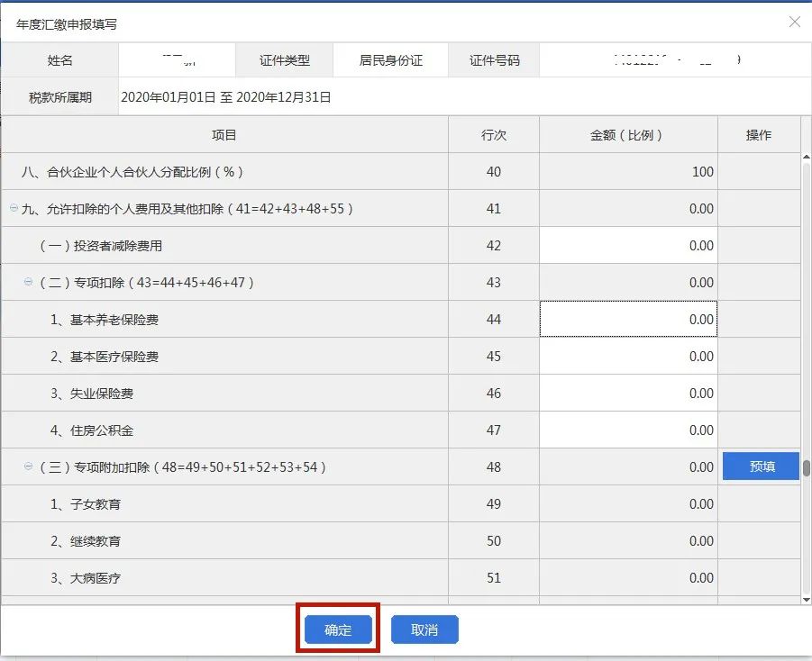The height and width of the screenshot is (661, 812).
Task: Click row number 49 cell
Action: [x=494, y=503]
